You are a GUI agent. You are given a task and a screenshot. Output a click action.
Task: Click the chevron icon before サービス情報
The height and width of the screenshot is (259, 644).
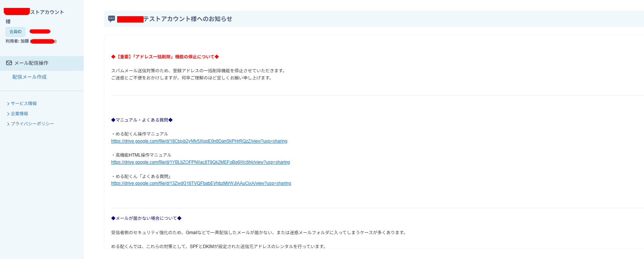coord(8,104)
